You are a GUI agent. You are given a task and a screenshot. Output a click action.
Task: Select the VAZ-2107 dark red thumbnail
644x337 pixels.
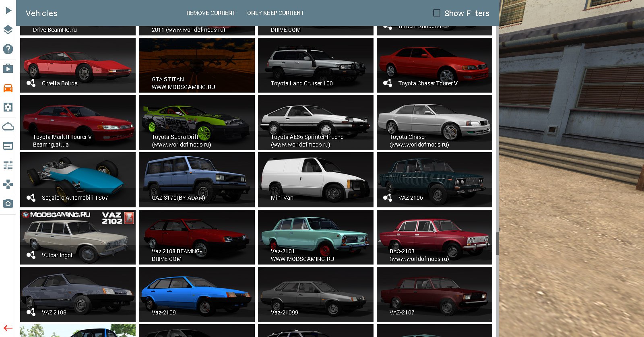click(x=434, y=294)
